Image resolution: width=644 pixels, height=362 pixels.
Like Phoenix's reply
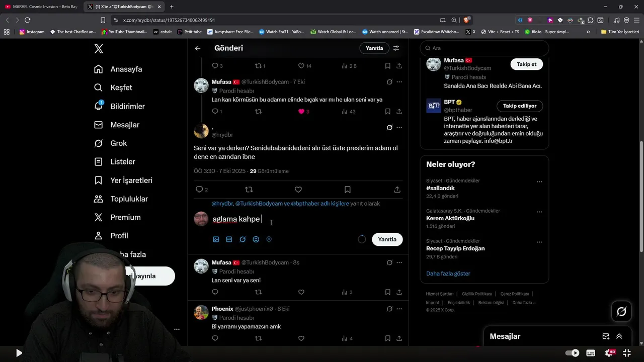point(301,338)
